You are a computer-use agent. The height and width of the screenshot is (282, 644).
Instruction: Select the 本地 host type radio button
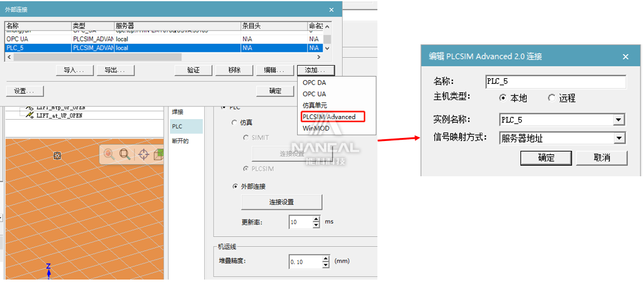502,98
